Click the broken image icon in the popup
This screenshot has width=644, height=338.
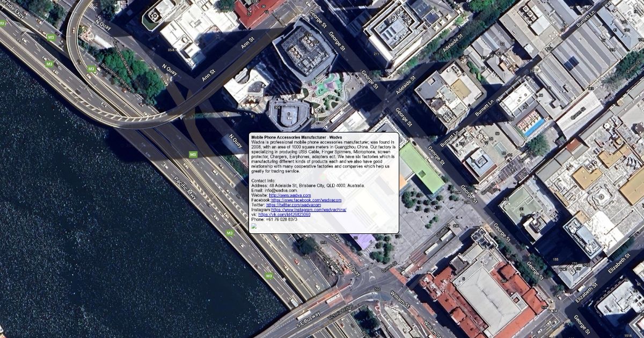(x=254, y=226)
